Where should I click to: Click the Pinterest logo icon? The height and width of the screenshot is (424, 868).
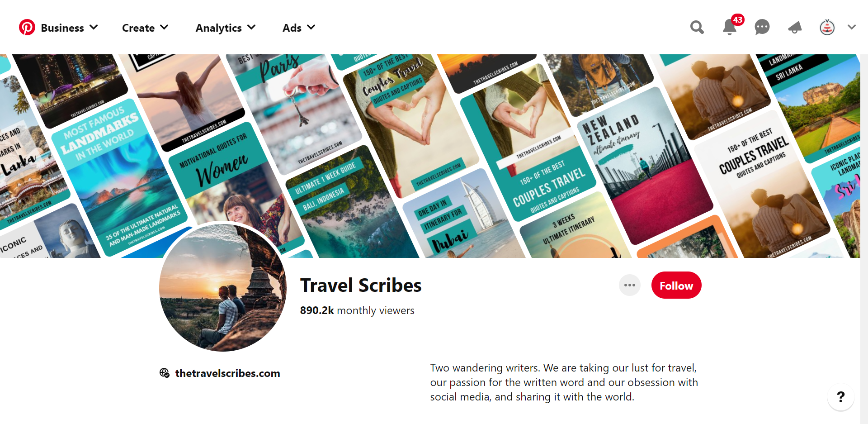tap(27, 28)
